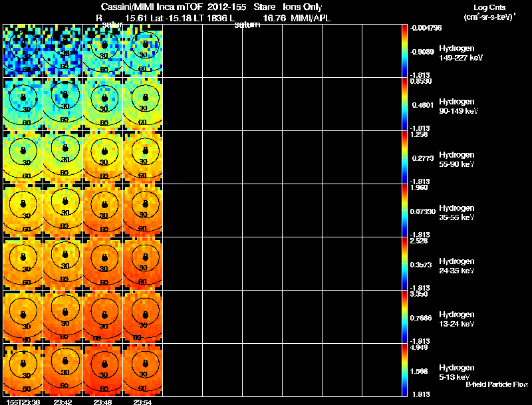This screenshot has height=405, width=532.
Task: Click the '2012-155' date in title
Action: 227,7
